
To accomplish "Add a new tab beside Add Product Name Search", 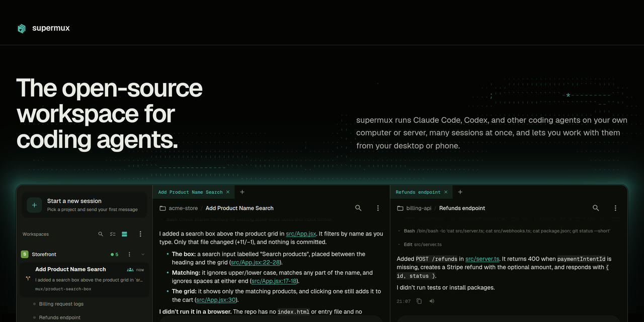I will pyautogui.click(x=242, y=192).
